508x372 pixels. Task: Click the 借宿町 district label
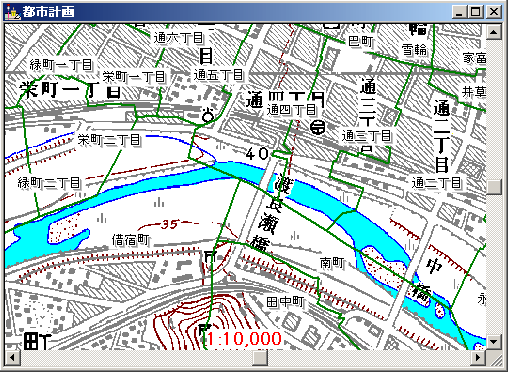(x=131, y=239)
